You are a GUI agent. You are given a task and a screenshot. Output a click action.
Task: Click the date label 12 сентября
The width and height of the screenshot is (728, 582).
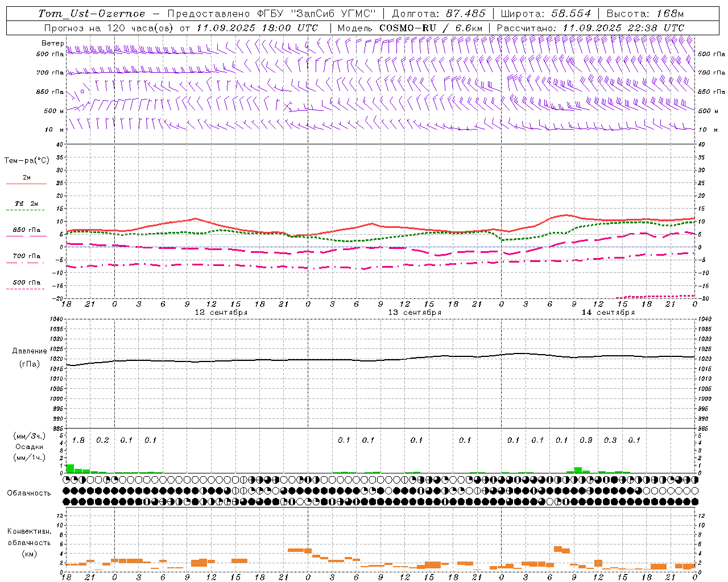tap(221, 313)
